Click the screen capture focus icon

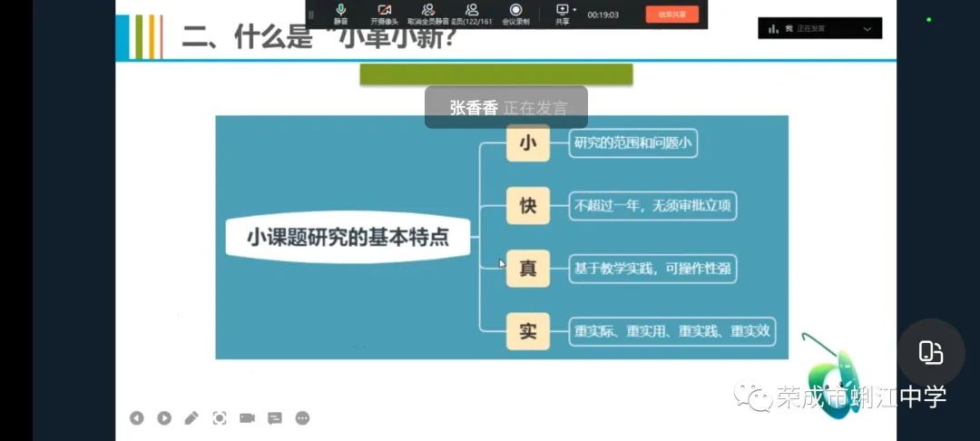coord(220,418)
